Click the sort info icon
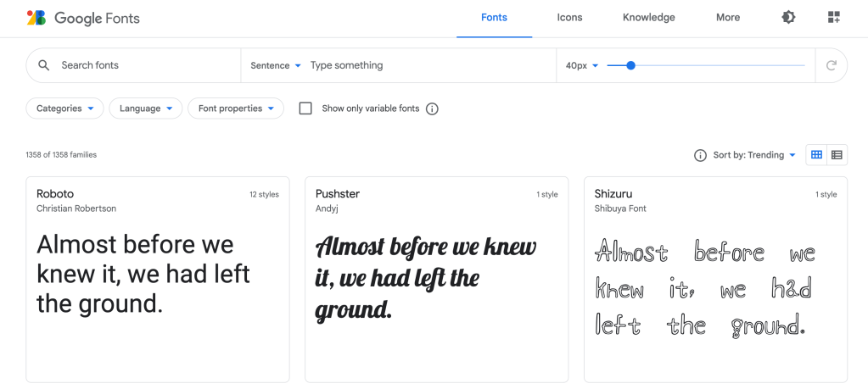Screen dimensions: 868x389 click(x=700, y=155)
